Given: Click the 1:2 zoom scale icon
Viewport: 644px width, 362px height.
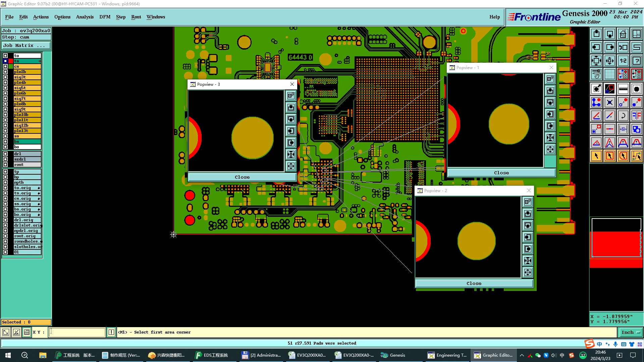Looking at the screenshot, I should 623,61.
